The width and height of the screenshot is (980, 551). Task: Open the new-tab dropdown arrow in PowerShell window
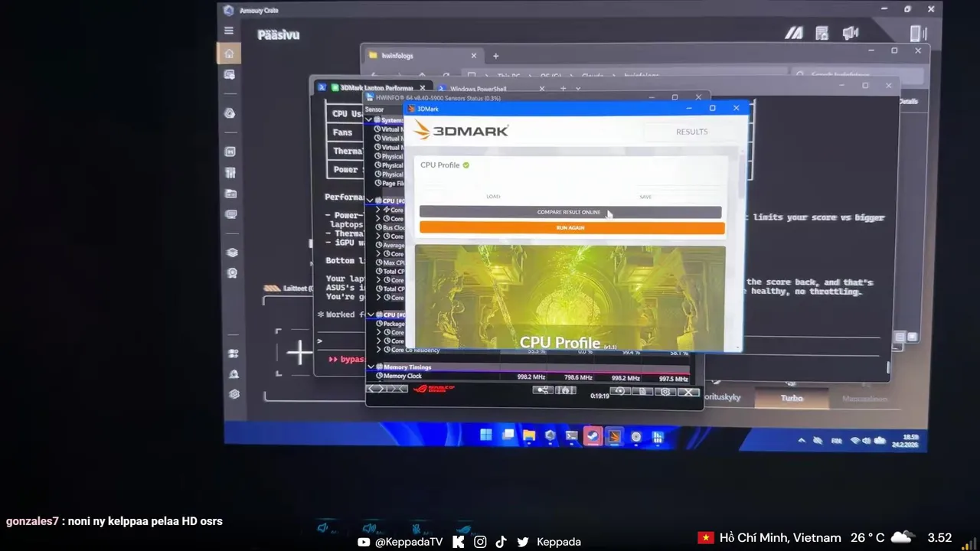click(x=578, y=89)
